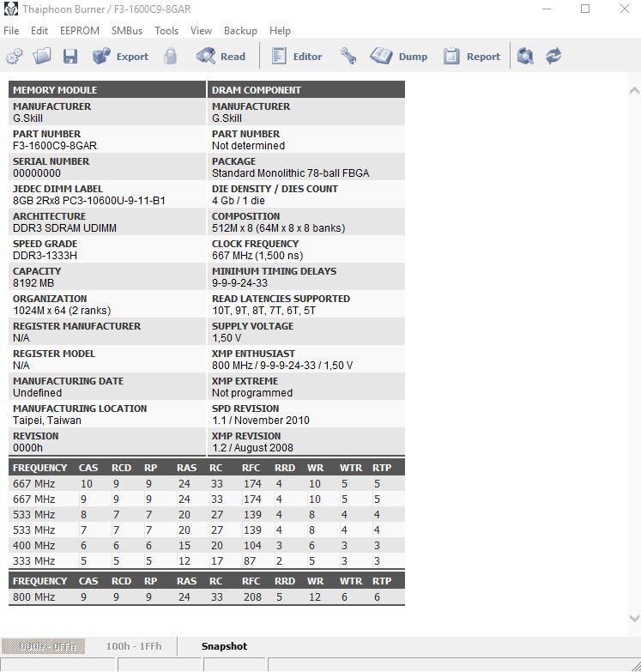Open the Editor from the toolbar
Image resolution: width=641 pixels, height=672 pixels.
pos(297,56)
